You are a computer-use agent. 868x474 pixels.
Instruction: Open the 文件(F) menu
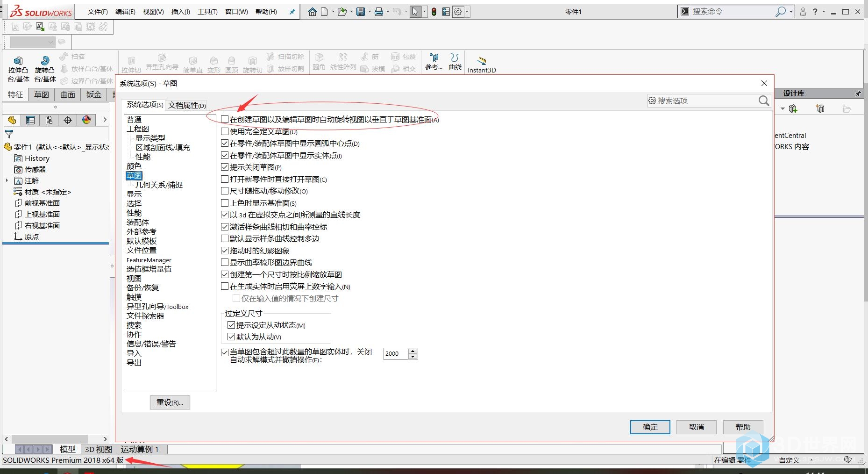coord(98,12)
